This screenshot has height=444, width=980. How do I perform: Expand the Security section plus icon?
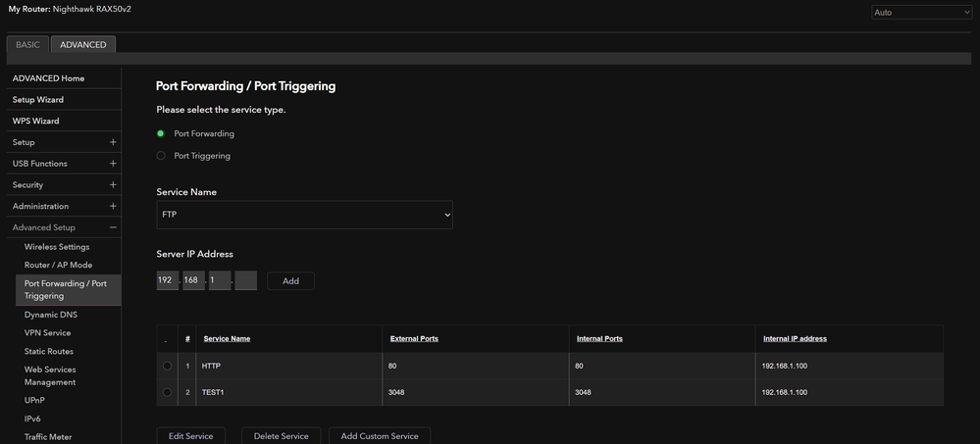click(x=113, y=185)
